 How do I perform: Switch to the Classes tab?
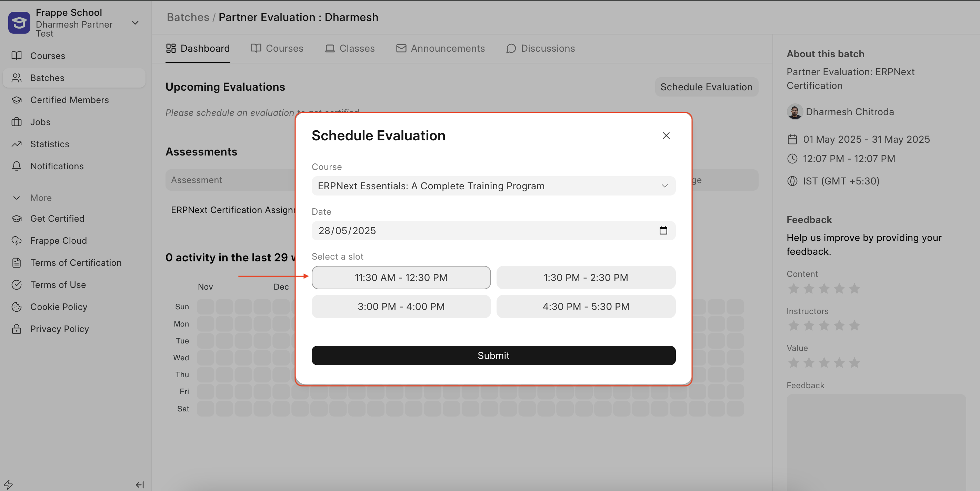[350, 48]
